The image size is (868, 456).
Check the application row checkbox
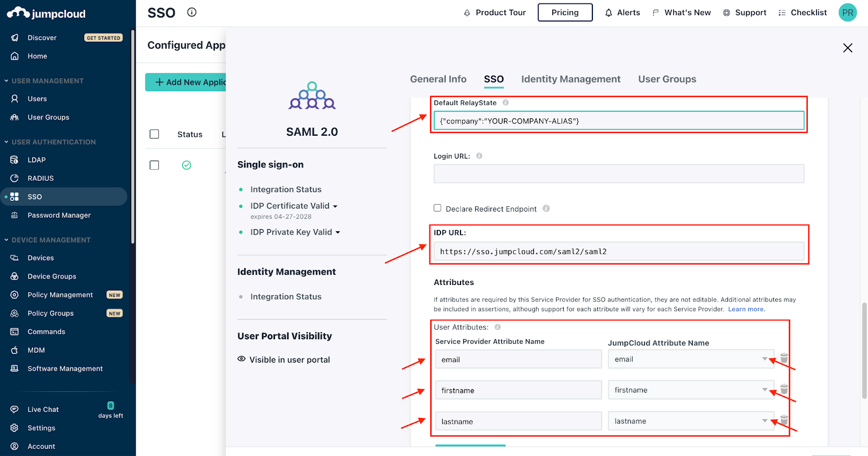click(155, 165)
